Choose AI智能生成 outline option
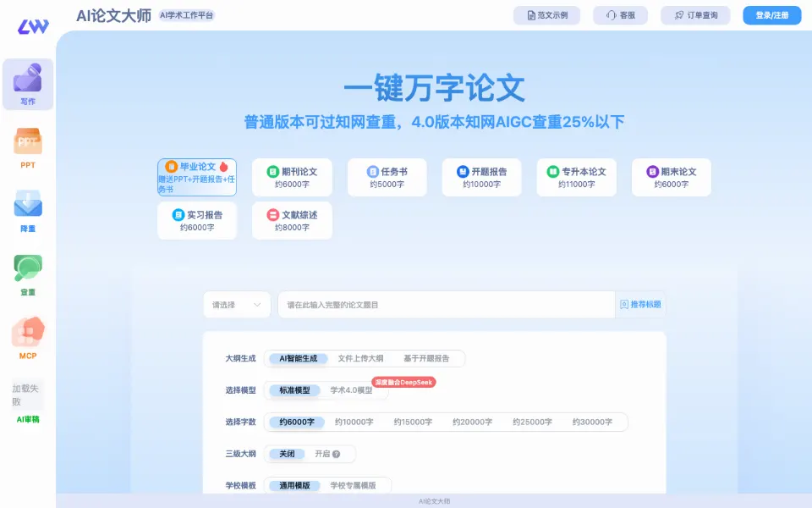 pyautogui.click(x=298, y=358)
